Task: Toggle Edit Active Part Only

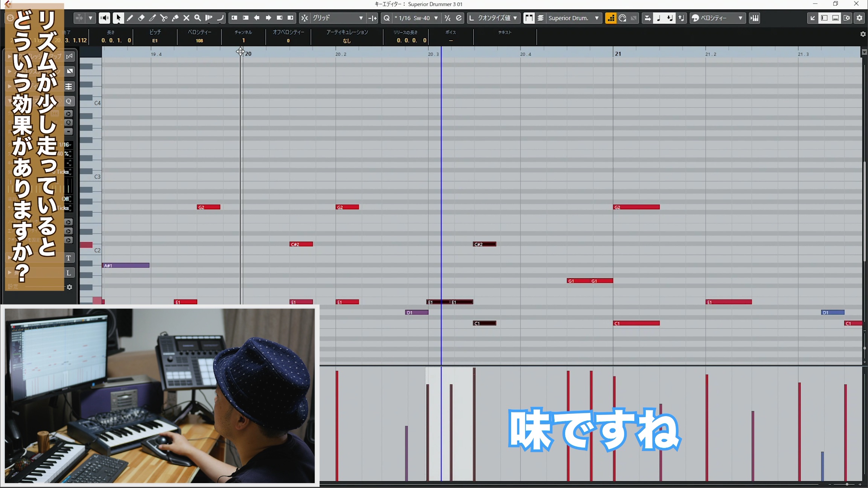Action: pos(541,18)
